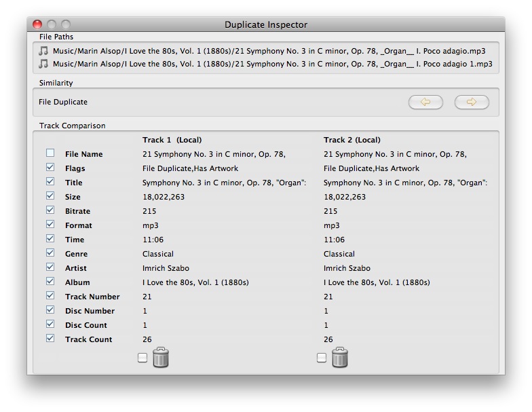Mark Track 1 for deletion checkbox
The height and width of the screenshot is (412, 532).
(x=142, y=358)
